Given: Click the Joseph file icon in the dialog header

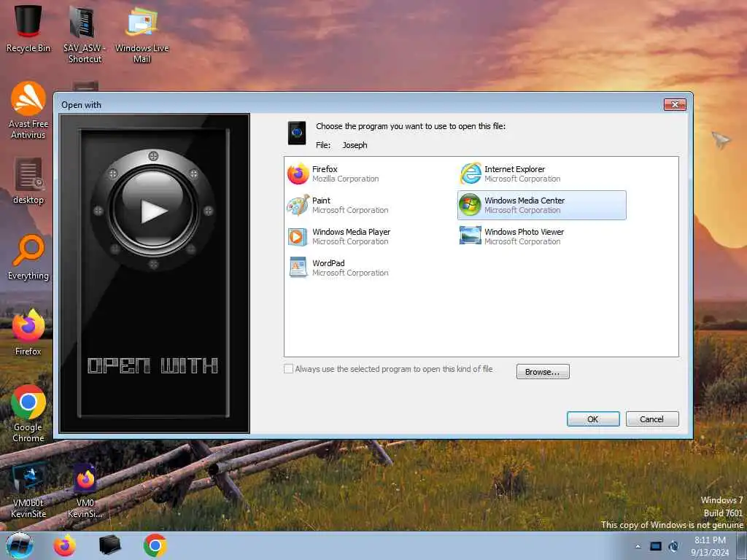Looking at the screenshot, I should click(297, 133).
